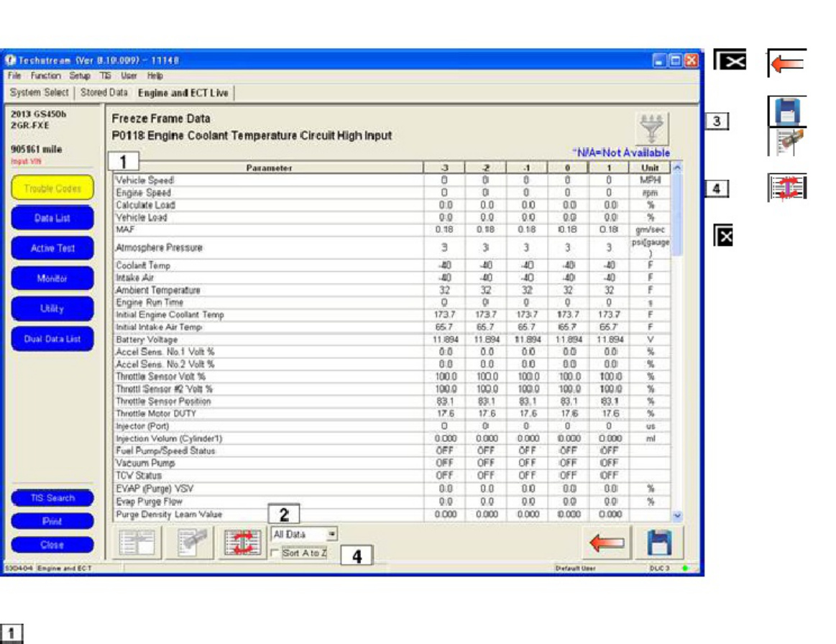Click the TIS Search button
The image size is (836, 644).
pyautogui.click(x=52, y=498)
